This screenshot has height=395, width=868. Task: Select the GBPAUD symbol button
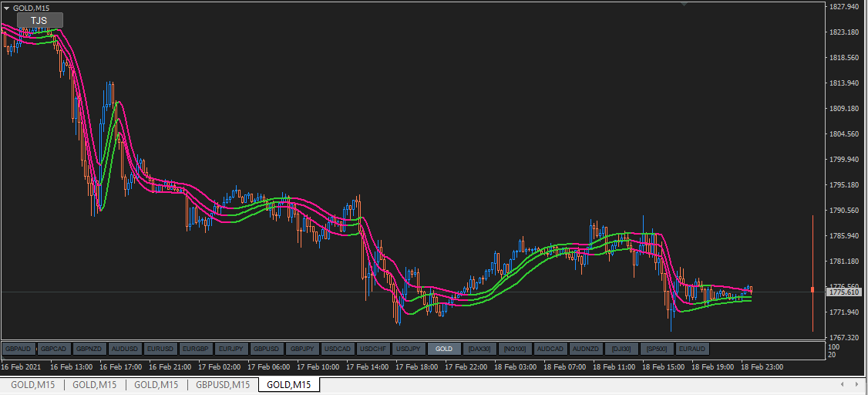point(19,349)
